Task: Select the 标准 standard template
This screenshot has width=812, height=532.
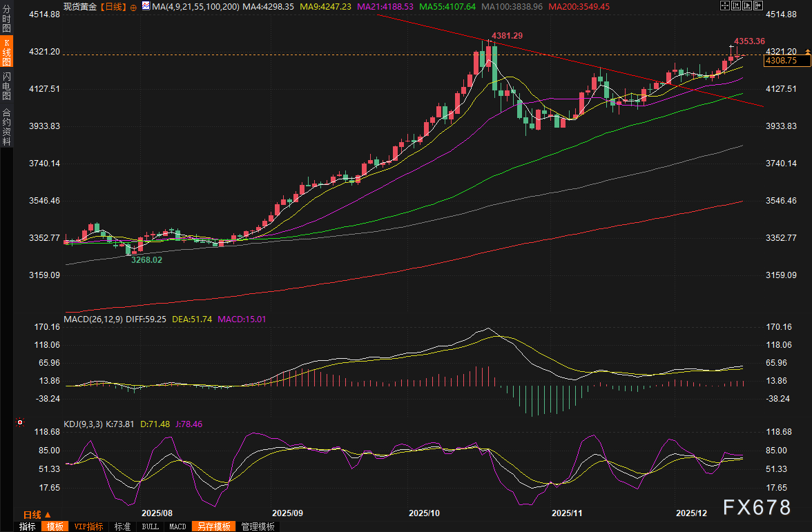Action: coord(122,526)
